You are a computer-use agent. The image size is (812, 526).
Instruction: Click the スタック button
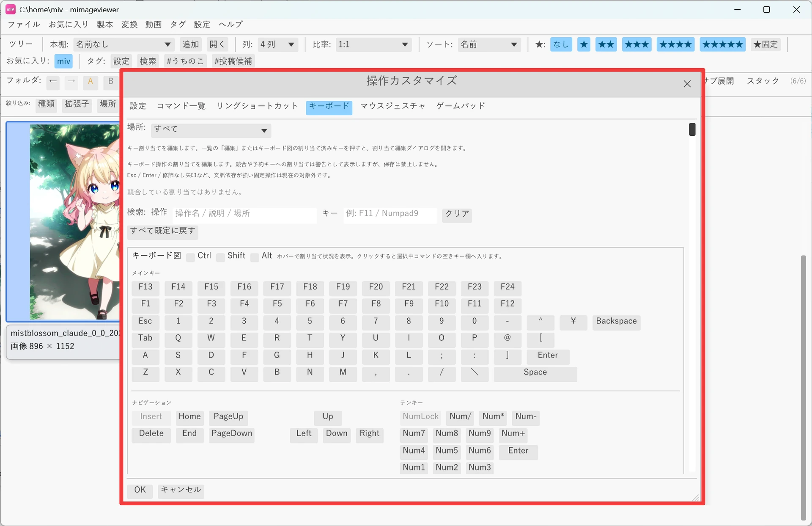coord(763,81)
